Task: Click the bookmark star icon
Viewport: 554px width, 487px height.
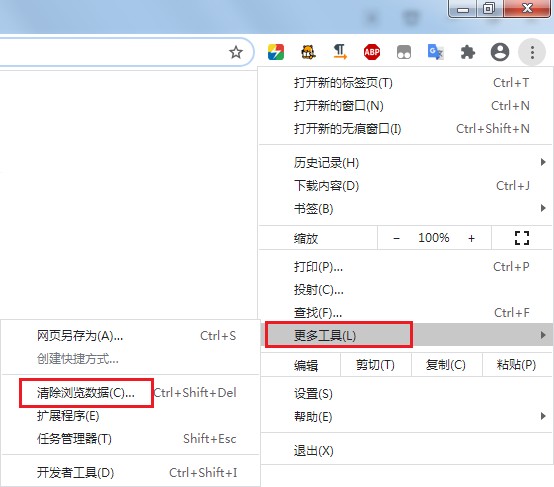Action: (236, 52)
